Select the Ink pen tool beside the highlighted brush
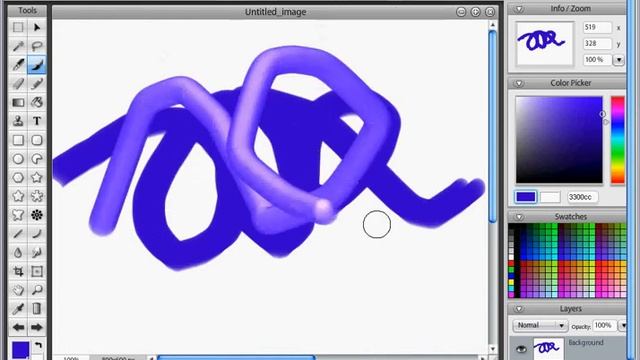Screen dimensions: 640x360 (x=18, y=64)
